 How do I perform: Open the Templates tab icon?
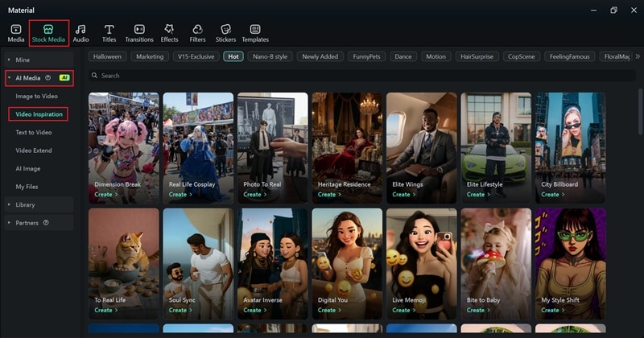[x=255, y=29]
